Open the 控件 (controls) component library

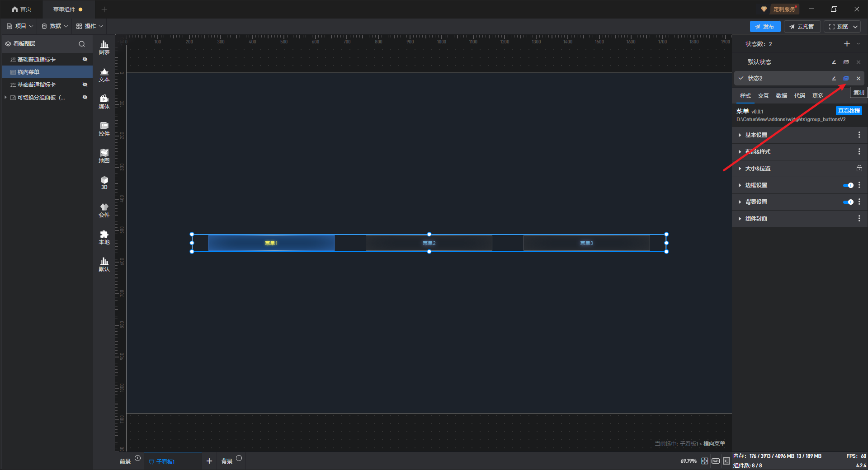[x=104, y=129]
